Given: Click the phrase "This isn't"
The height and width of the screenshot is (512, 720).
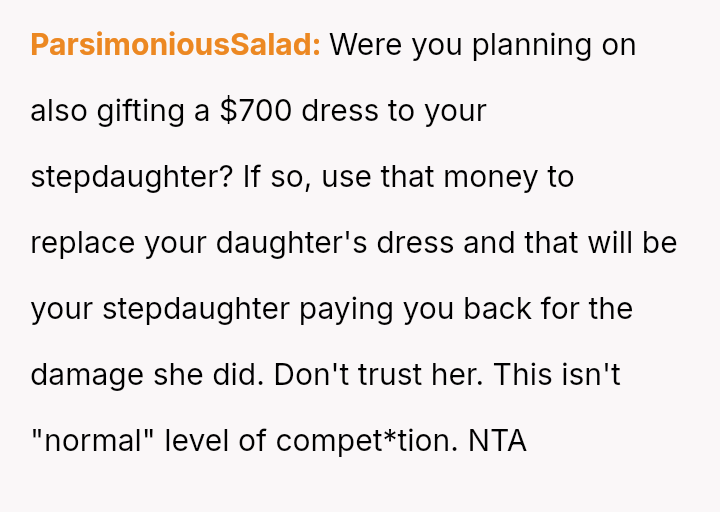Looking at the screenshot, I should (x=572, y=374).
